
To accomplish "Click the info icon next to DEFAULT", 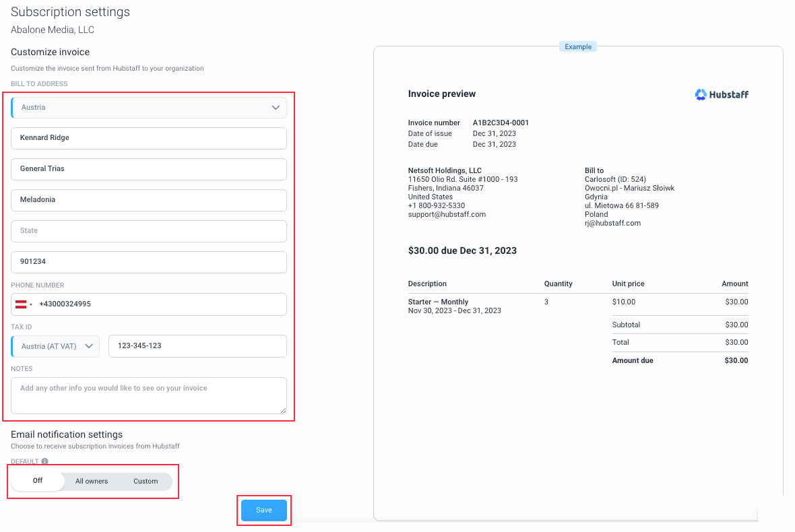I will coord(44,461).
